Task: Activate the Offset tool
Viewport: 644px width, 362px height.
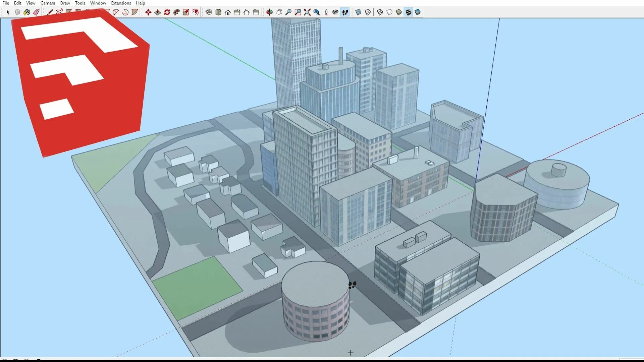Action: [195, 12]
